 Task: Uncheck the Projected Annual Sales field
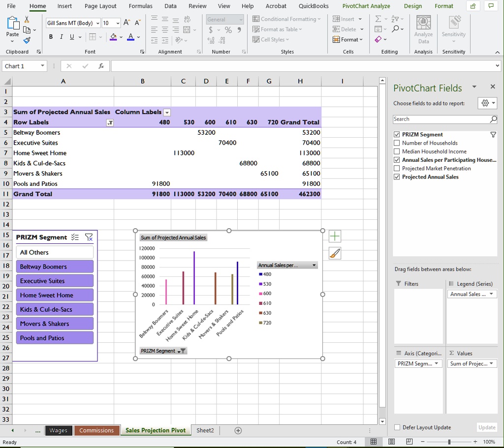pos(396,176)
